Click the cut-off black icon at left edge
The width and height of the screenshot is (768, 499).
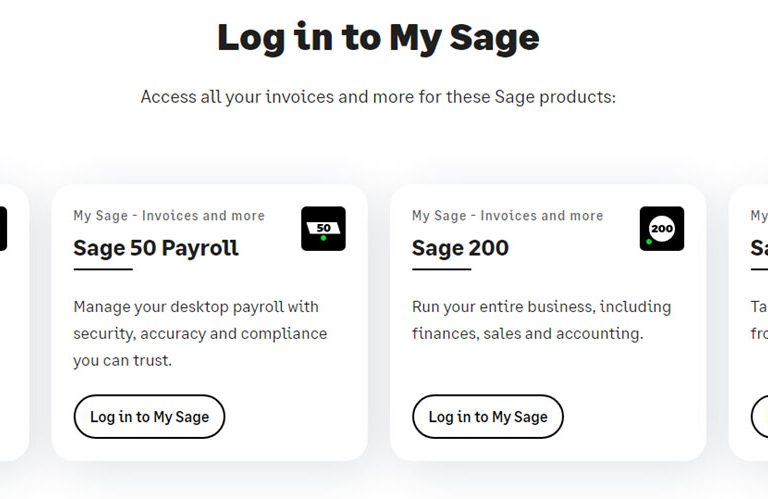click(x=3, y=229)
